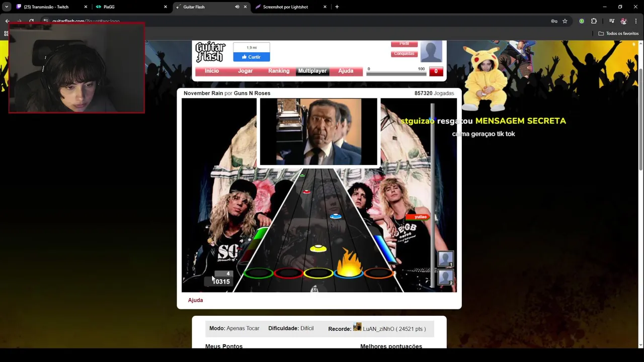Click the Modo: Apenas Tocar text
This screenshot has height=362, width=644.
pyautogui.click(x=234, y=328)
